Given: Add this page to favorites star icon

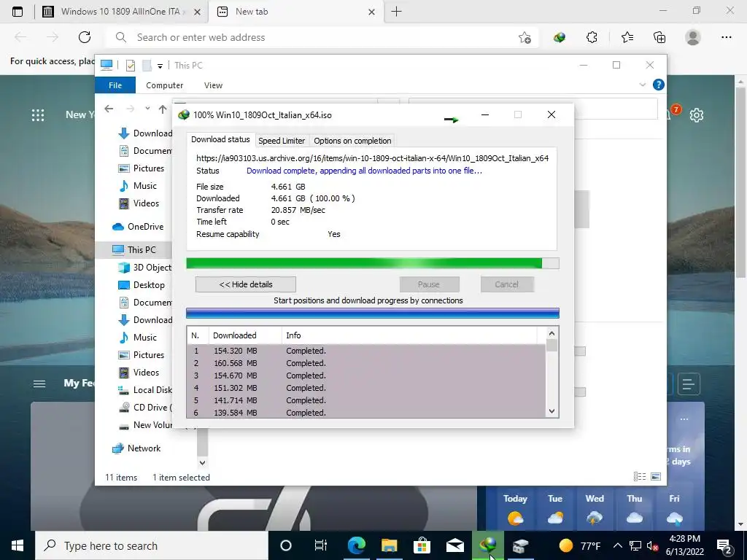Looking at the screenshot, I should tap(525, 37).
